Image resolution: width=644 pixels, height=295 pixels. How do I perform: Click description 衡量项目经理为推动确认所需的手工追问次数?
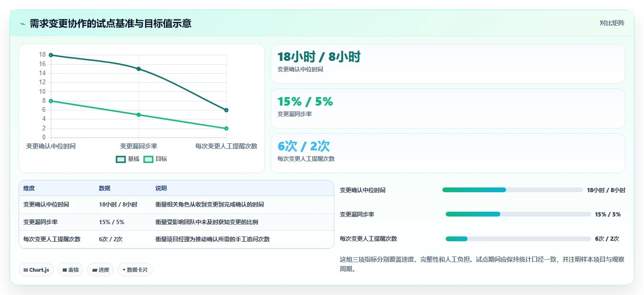coord(212,239)
